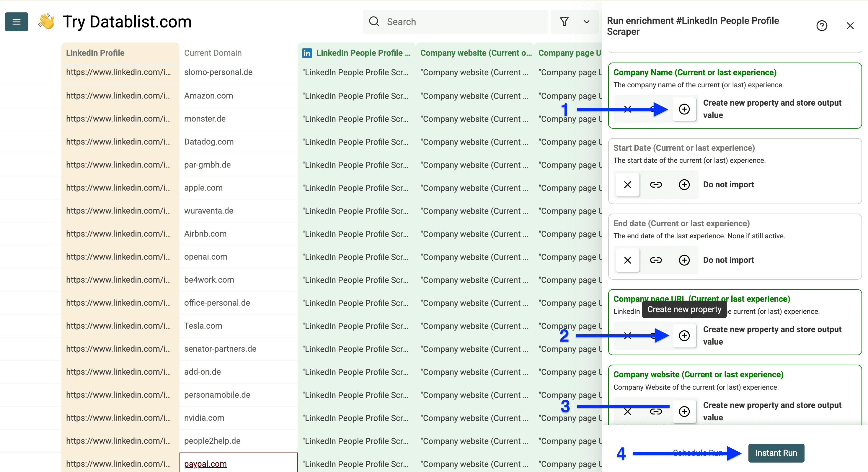Viewport: 868px width, 472px height.
Task: Set End date to do not import
Action: tap(627, 260)
